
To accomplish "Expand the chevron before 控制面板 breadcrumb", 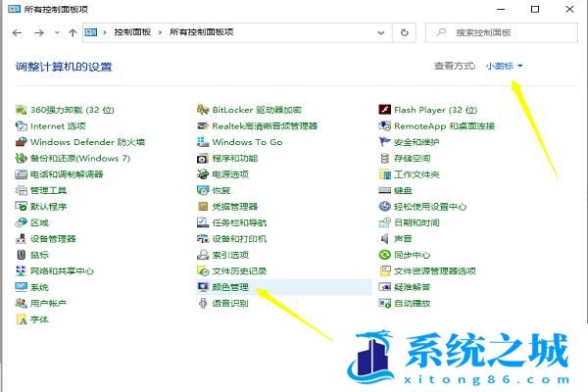I will 105,32.
